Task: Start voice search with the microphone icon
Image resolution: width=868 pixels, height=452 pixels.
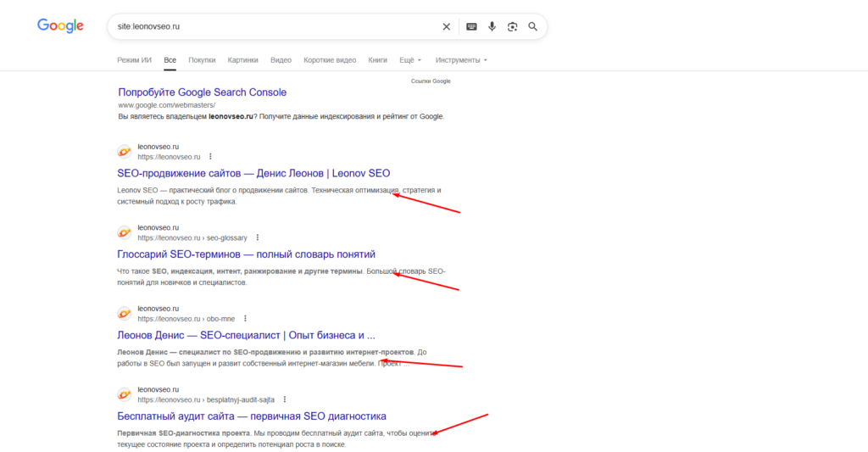Action: 492,26
